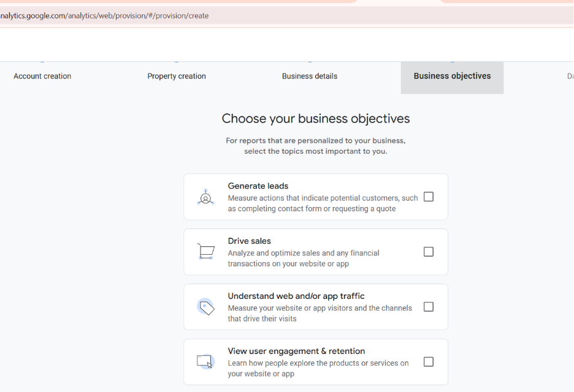Click the price tag icon for app traffic
Image resolution: width=574 pixels, height=392 pixels.
[x=205, y=307]
